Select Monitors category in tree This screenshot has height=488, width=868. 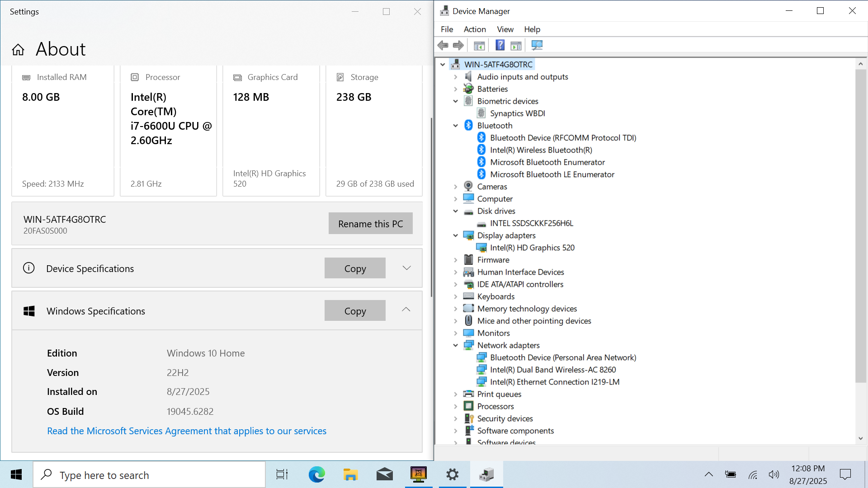pos(493,333)
